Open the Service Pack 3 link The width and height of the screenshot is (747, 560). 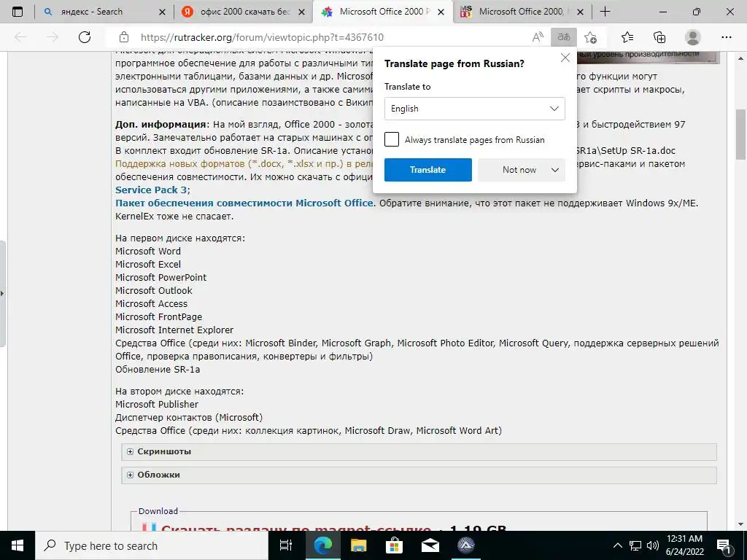151,190
